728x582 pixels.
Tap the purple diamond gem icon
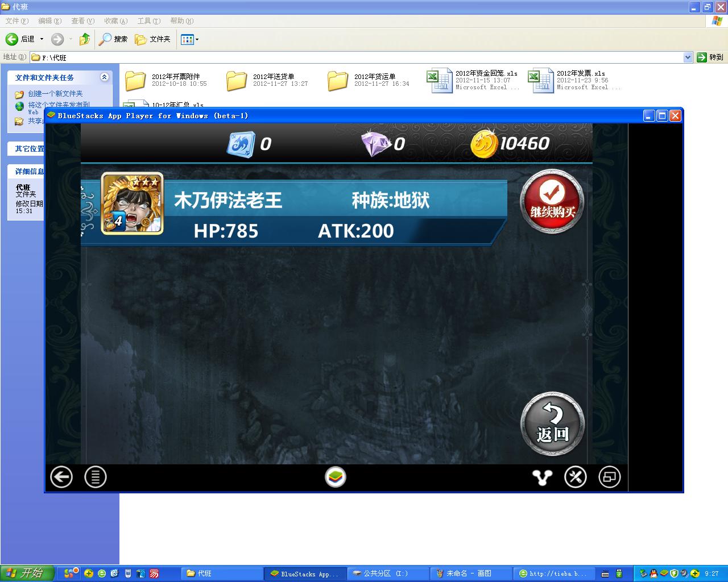coord(377,144)
